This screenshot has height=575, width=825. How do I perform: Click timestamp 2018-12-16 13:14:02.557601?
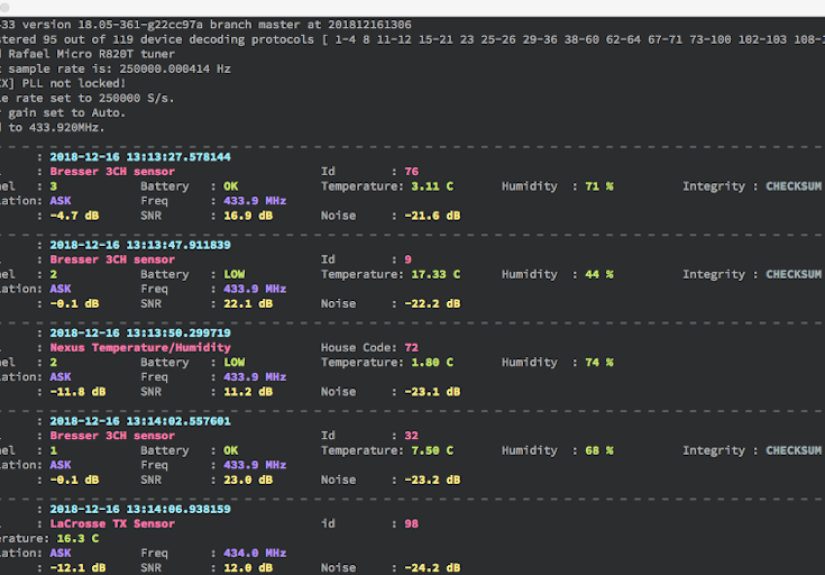point(140,421)
